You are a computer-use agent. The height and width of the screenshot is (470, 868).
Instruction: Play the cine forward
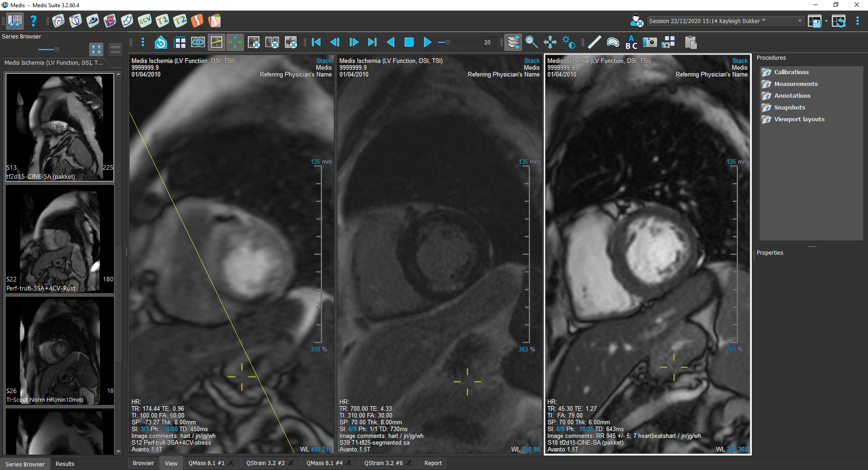point(427,43)
